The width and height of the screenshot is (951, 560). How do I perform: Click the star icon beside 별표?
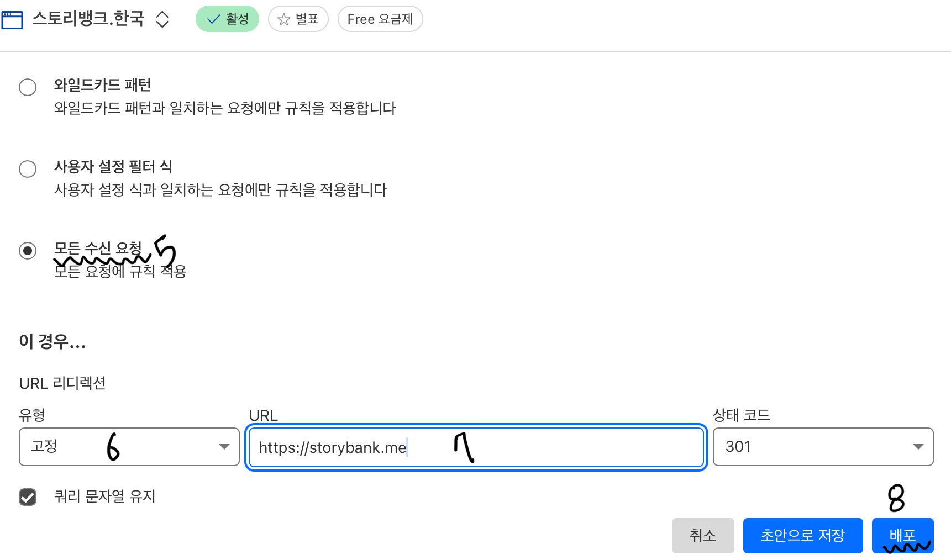[x=283, y=19]
